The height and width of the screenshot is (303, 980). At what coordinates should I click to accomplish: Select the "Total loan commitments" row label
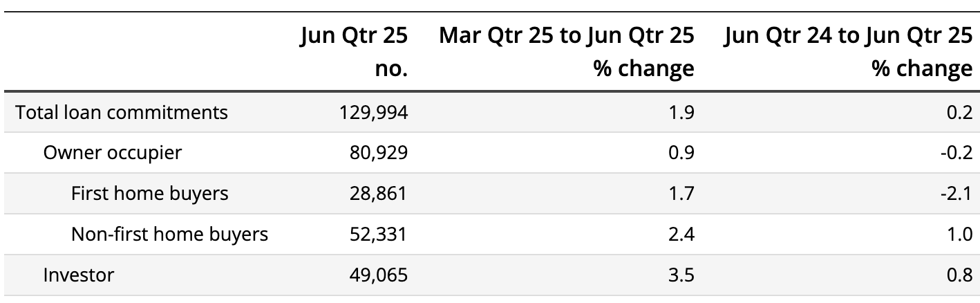(x=122, y=112)
